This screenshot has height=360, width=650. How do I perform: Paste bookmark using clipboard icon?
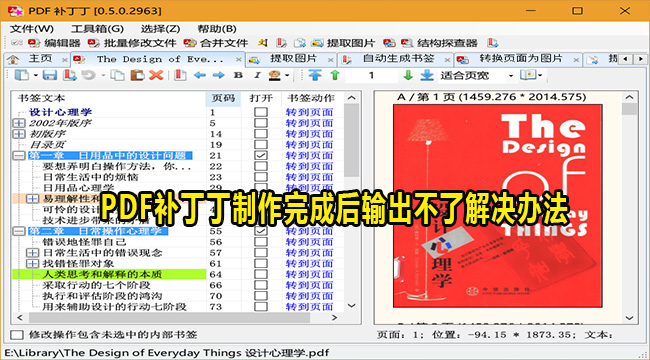137,75
